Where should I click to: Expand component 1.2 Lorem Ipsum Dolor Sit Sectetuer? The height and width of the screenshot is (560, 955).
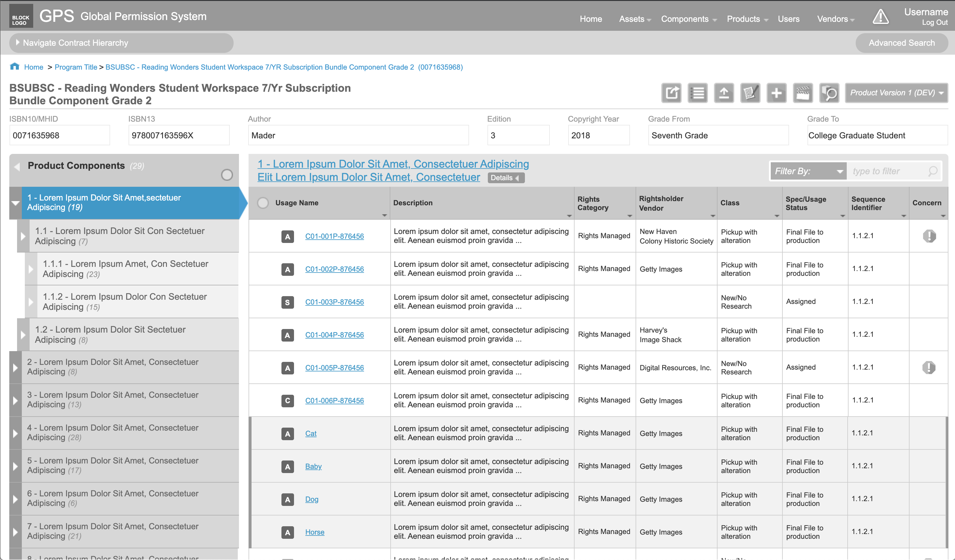pyautogui.click(x=23, y=335)
